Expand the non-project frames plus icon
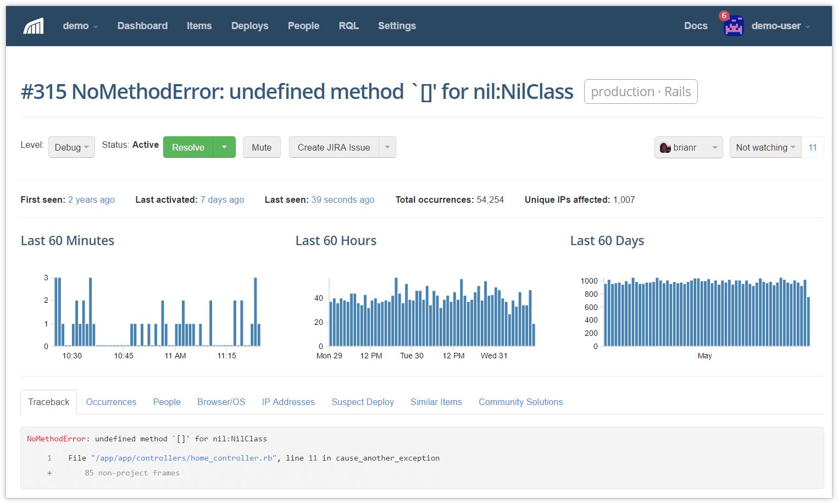This screenshot has width=838, height=504. [49, 473]
